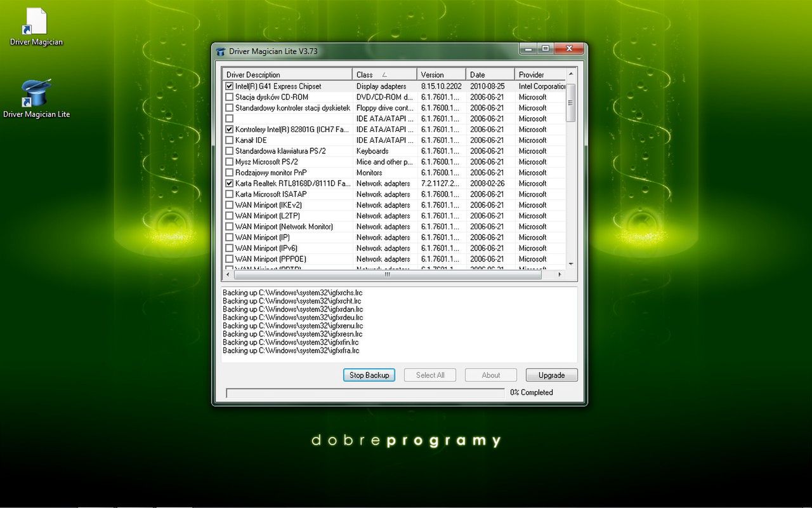Uncheck the Karta Realtek RTL8168D/8111D driver
Screen dimensions: 812x508
[230, 184]
